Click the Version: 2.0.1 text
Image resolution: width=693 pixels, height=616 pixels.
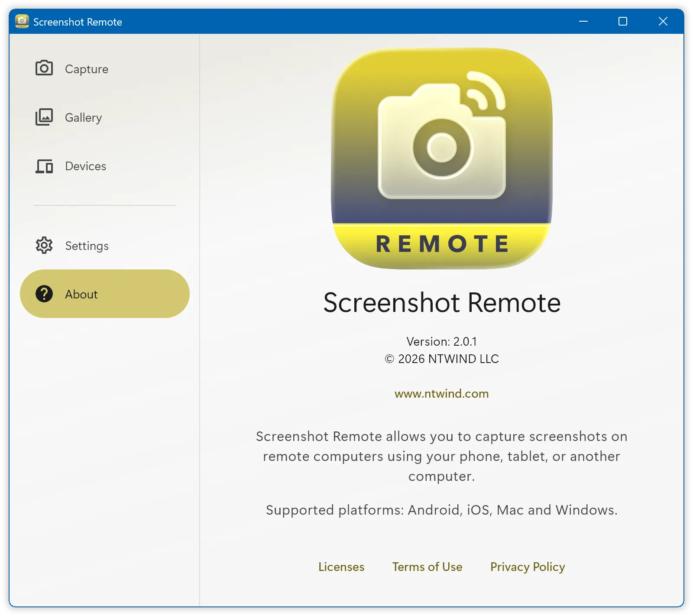(x=442, y=341)
